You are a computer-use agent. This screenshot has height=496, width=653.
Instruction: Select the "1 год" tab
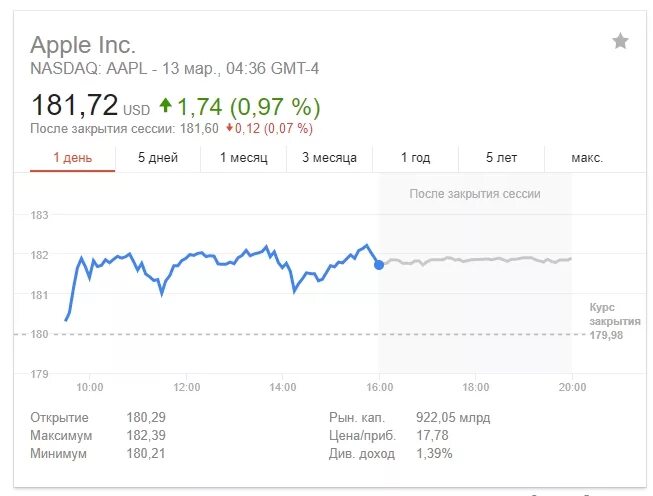pos(415,158)
